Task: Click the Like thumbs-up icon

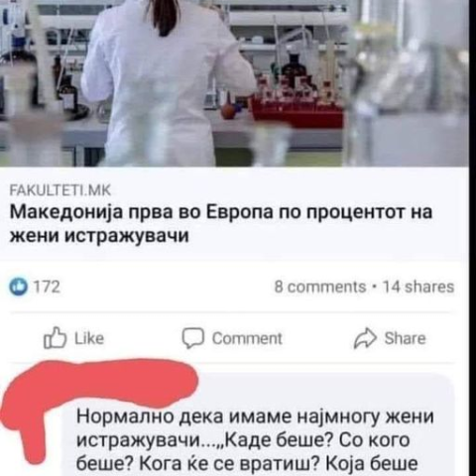Action: [x=55, y=338]
